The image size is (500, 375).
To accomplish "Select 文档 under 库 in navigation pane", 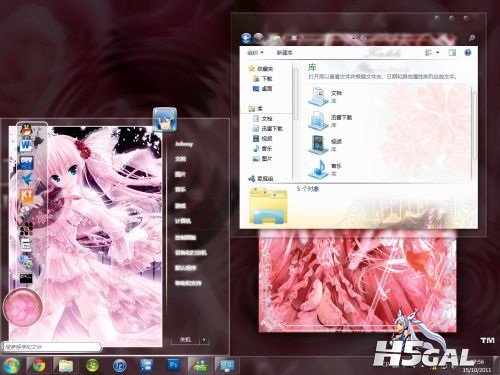I will 262,119.
